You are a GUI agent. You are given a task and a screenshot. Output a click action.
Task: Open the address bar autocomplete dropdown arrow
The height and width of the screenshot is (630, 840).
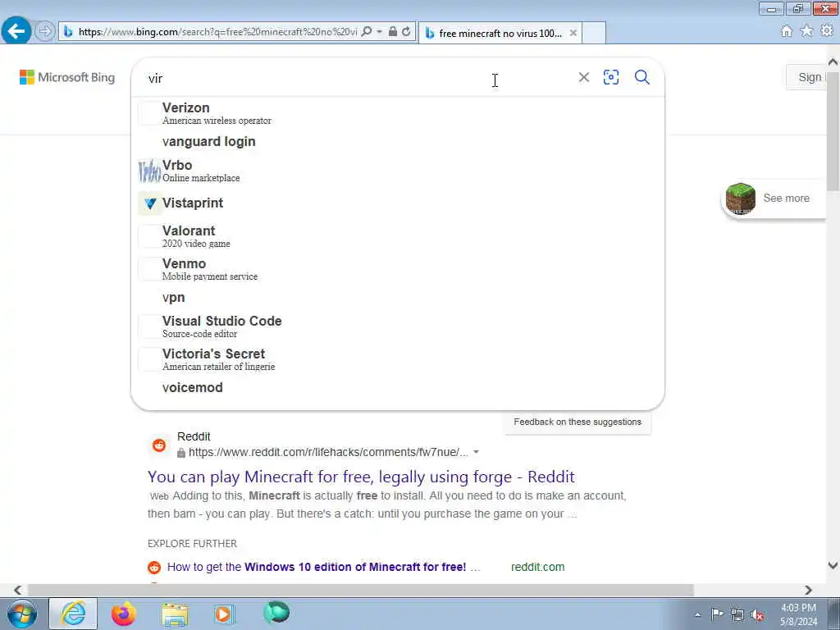tap(379, 32)
